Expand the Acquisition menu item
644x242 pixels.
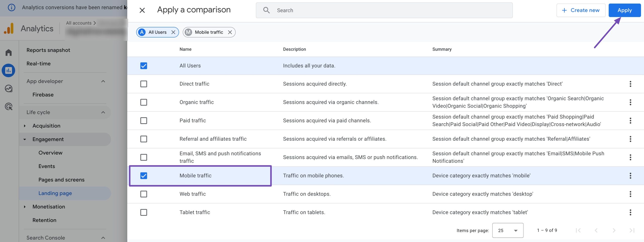click(x=25, y=126)
